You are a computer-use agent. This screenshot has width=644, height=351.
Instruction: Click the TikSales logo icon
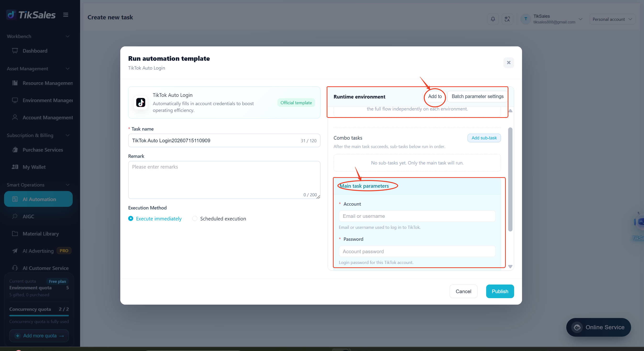click(11, 15)
